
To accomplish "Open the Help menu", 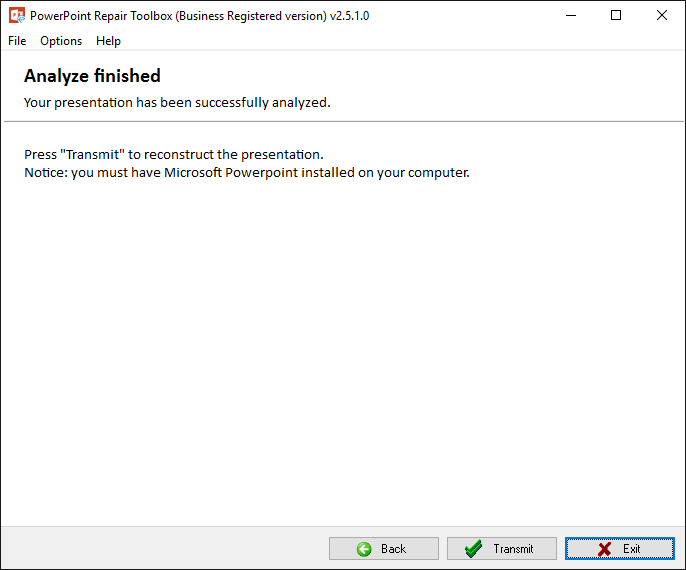I will pyautogui.click(x=108, y=41).
